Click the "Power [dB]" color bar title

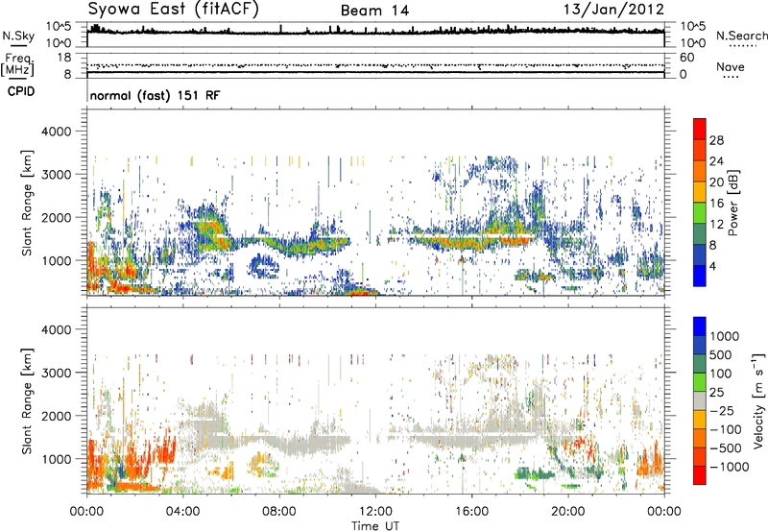[732, 203]
